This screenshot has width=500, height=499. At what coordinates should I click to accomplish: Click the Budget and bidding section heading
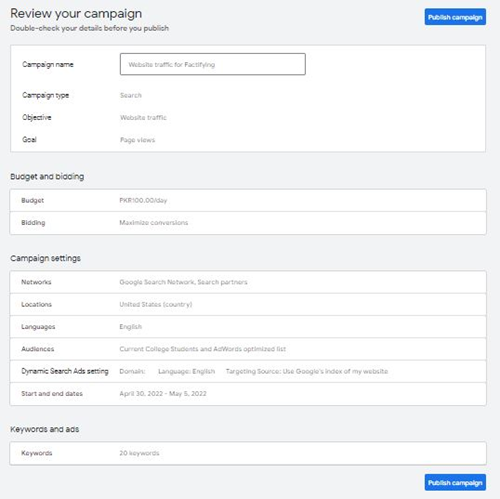tap(47, 176)
